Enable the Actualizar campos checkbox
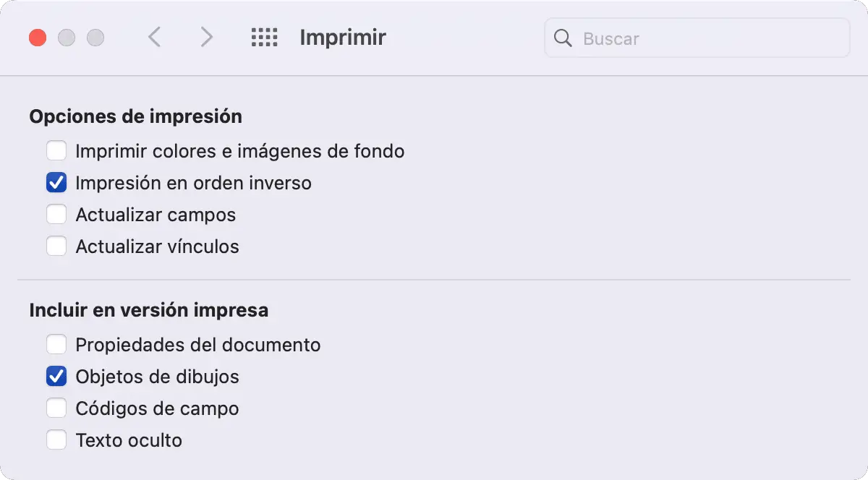This screenshot has width=868, height=480. tap(56, 215)
